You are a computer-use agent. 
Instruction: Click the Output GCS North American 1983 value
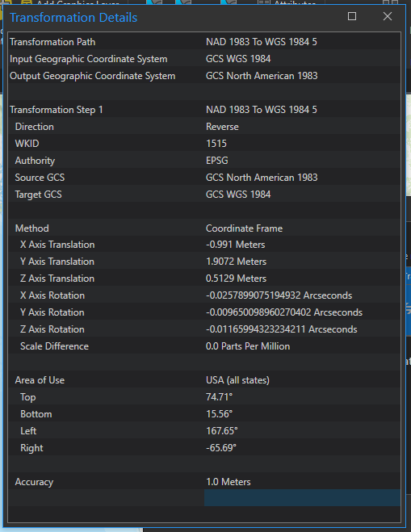[262, 76]
